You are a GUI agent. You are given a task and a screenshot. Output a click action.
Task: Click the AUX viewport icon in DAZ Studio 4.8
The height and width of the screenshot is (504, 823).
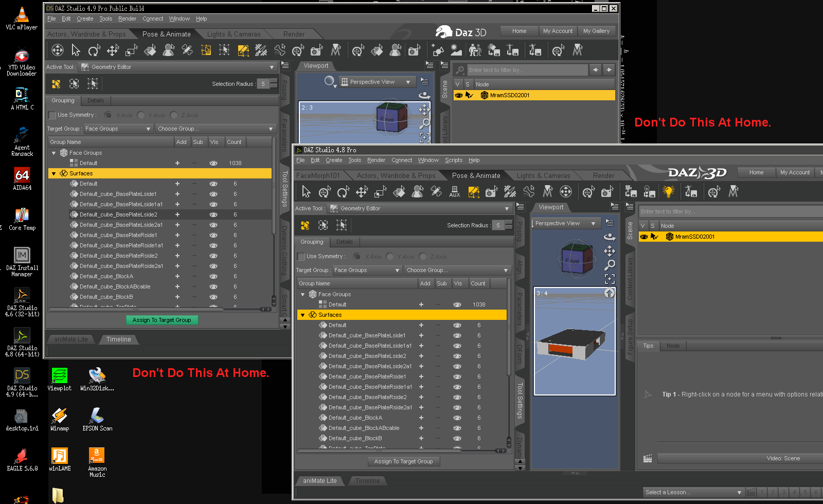[x=455, y=192]
